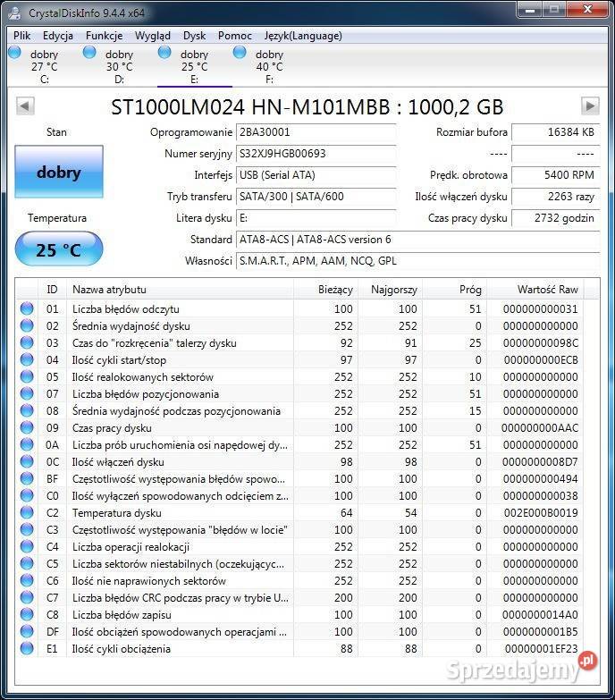
Task: Go to next disk with right arrow
Action: pyautogui.click(x=589, y=106)
